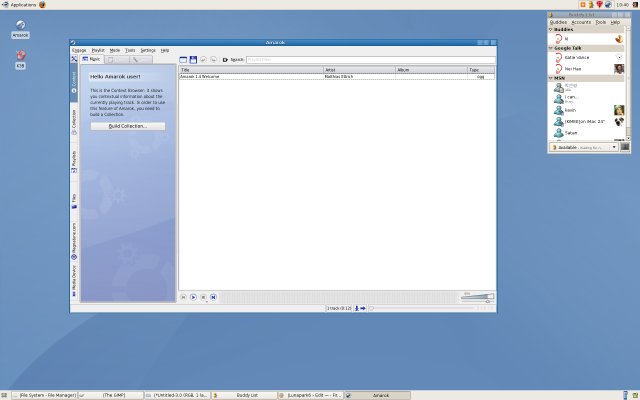Image resolution: width=640 pixels, height=400 pixels.
Task: Switch to the Collection sidebar tab
Action: 74,121
